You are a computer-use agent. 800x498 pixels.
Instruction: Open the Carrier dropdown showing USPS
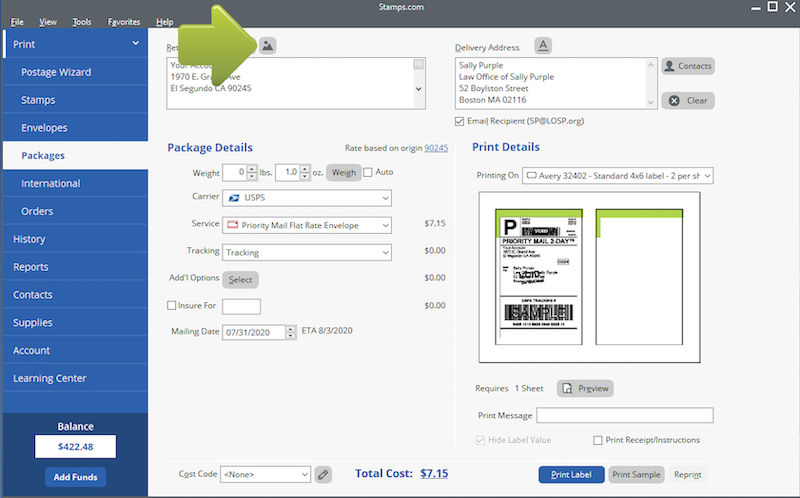click(x=307, y=198)
